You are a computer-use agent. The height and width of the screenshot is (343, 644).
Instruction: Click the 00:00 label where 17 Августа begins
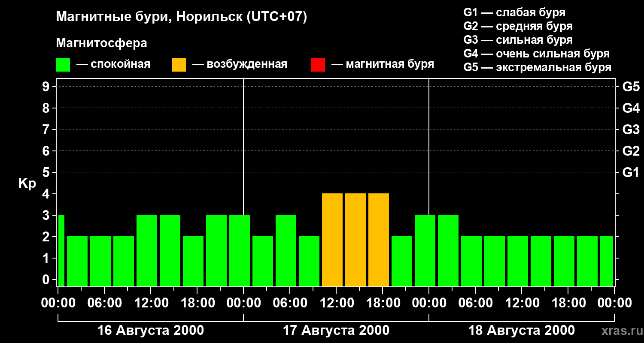click(x=243, y=303)
